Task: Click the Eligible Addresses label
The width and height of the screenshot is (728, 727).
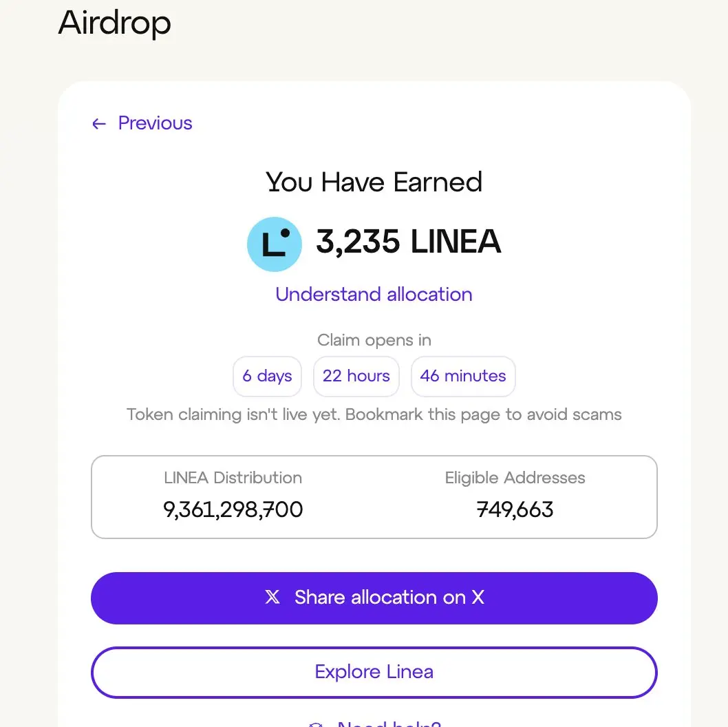Action: coord(515,478)
